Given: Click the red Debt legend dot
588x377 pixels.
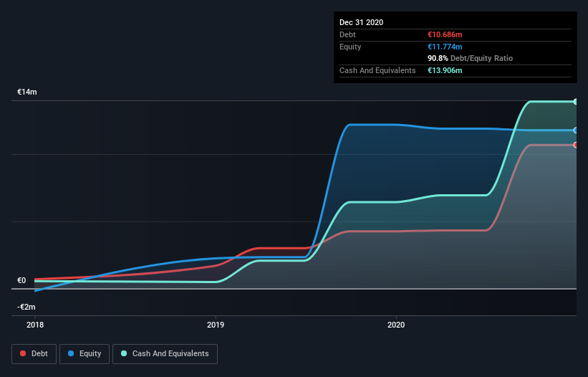Looking at the screenshot, I should tap(23, 353).
